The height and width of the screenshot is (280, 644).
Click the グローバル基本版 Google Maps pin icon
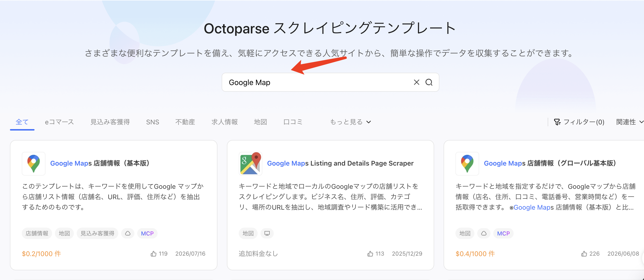pyautogui.click(x=467, y=163)
